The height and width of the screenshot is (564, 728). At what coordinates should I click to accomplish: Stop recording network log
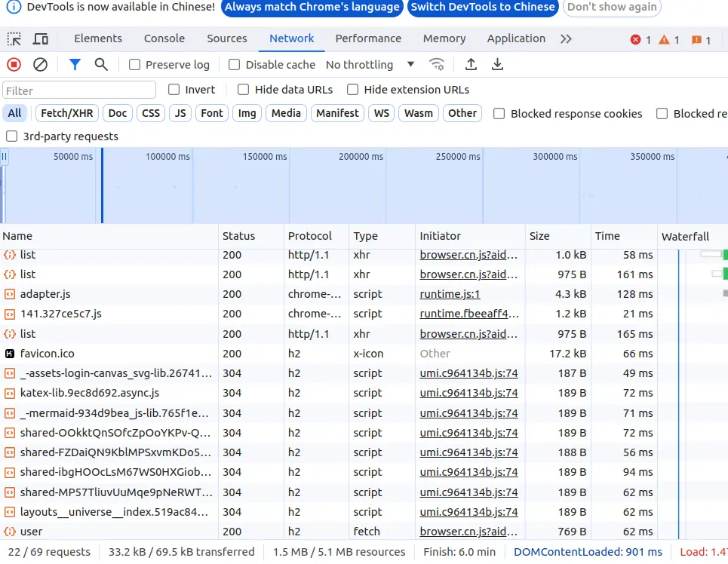(x=14, y=65)
